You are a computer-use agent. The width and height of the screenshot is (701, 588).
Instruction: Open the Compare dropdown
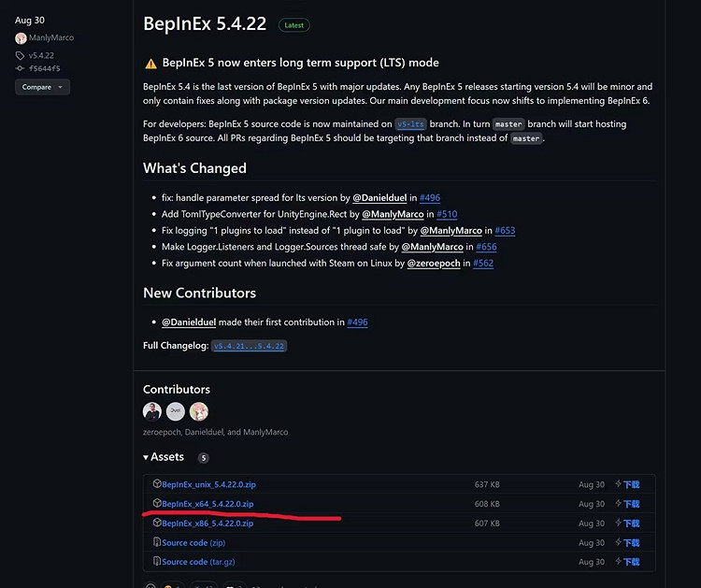[42, 87]
